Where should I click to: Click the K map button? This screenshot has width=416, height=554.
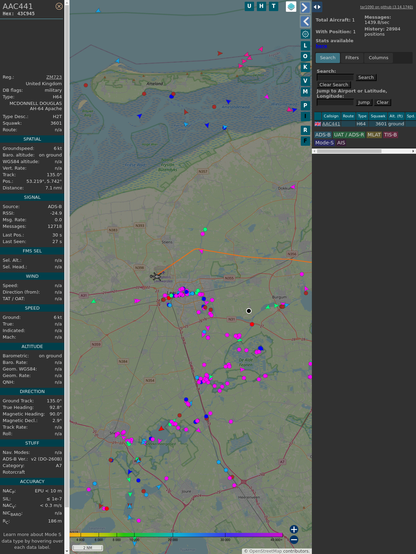[305, 67]
